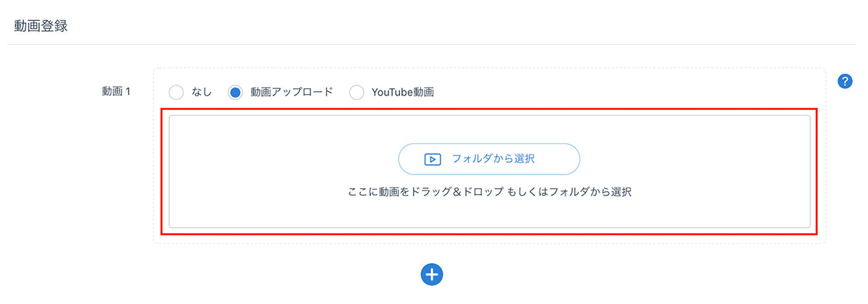The image size is (868, 304).
Task: Select the 動画アップロード radio button
Action: click(235, 93)
